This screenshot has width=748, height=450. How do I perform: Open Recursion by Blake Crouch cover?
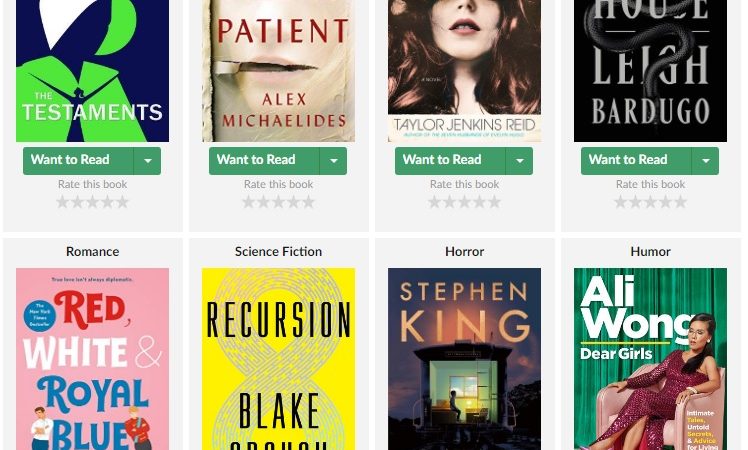click(x=279, y=359)
